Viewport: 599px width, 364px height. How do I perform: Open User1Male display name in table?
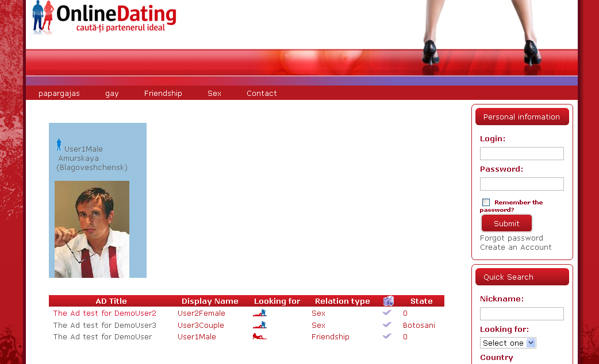tap(197, 336)
